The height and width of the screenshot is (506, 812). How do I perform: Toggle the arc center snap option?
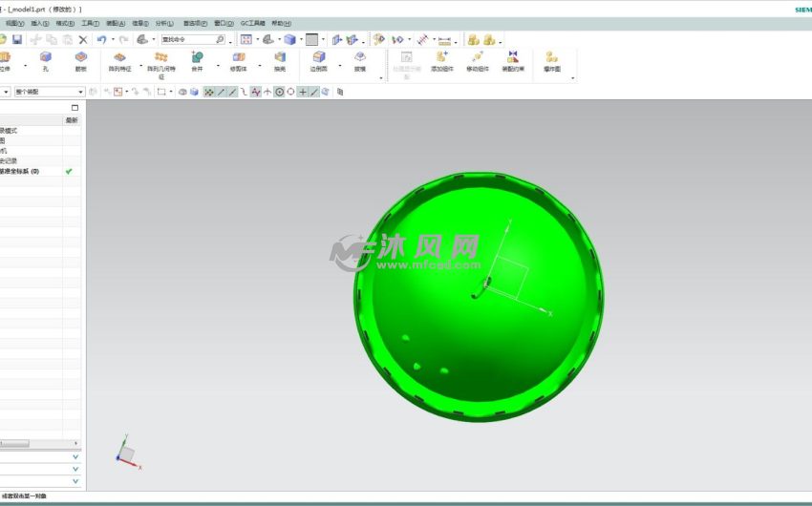279,92
